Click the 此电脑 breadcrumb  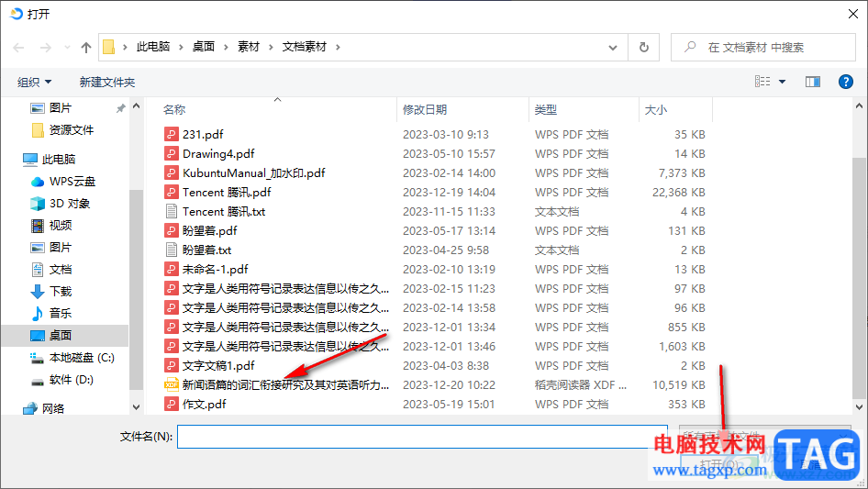(x=153, y=47)
